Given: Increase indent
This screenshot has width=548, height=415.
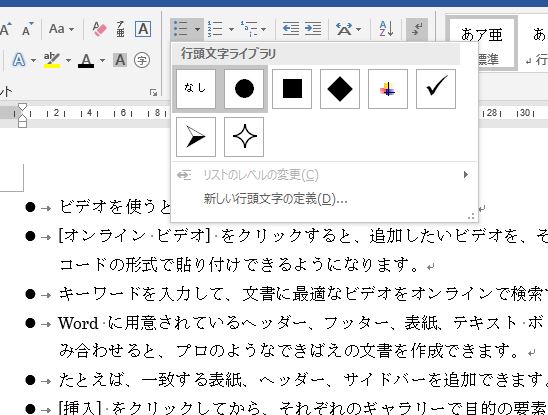Looking at the screenshot, I should pyautogui.click(x=313, y=29).
